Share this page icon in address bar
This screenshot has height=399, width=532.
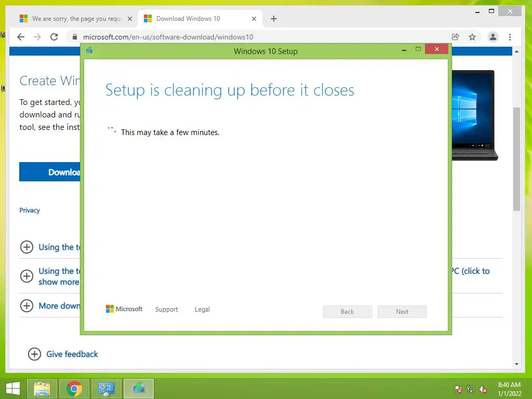(455, 37)
